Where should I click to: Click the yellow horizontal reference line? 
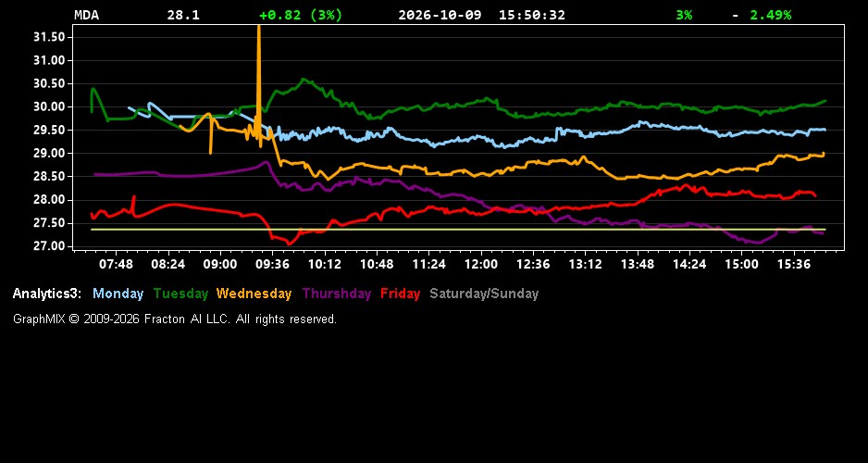pos(458,229)
